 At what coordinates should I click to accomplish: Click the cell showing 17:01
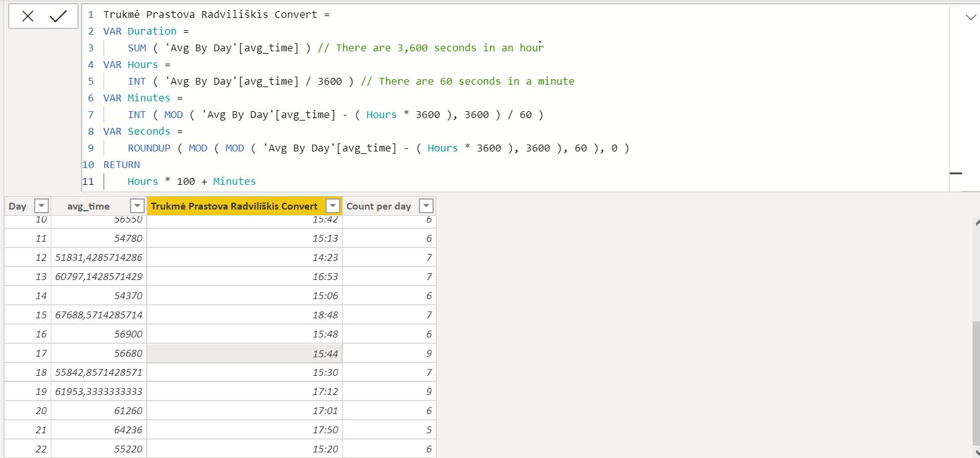(x=244, y=410)
